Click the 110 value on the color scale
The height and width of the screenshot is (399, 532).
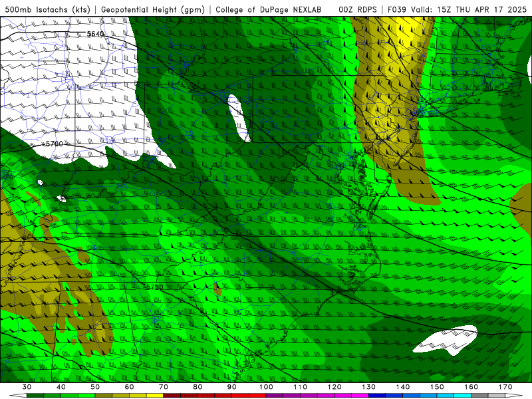(x=301, y=387)
